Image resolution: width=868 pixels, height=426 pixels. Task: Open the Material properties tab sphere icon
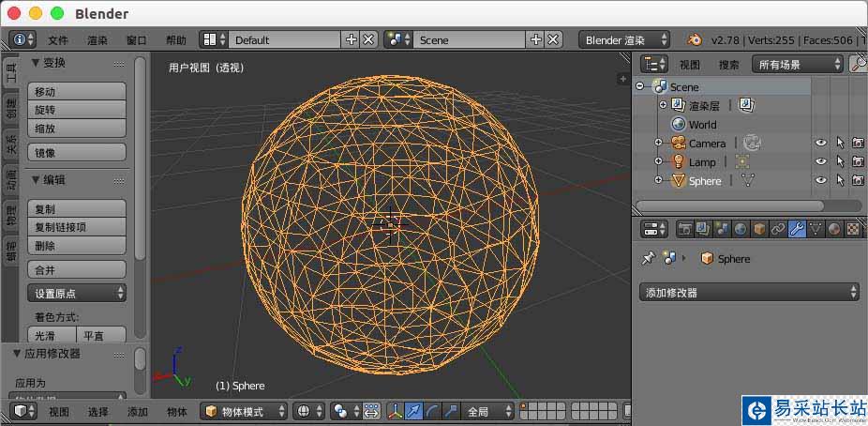click(x=834, y=228)
